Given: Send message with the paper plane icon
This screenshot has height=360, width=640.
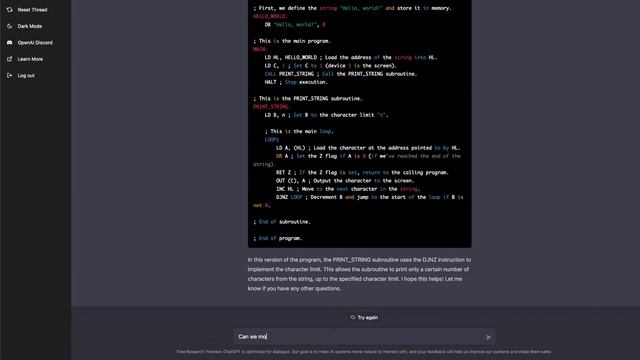Looking at the screenshot, I should (x=488, y=337).
